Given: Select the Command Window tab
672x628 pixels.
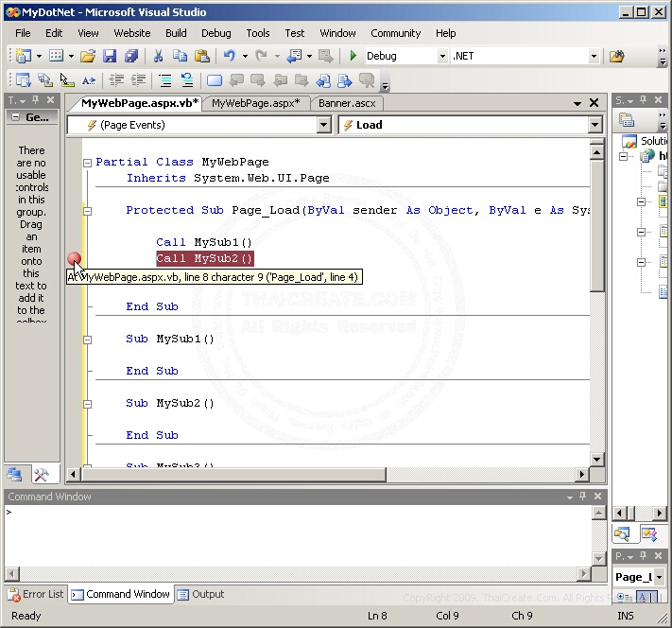Looking at the screenshot, I should [x=121, y=594].
